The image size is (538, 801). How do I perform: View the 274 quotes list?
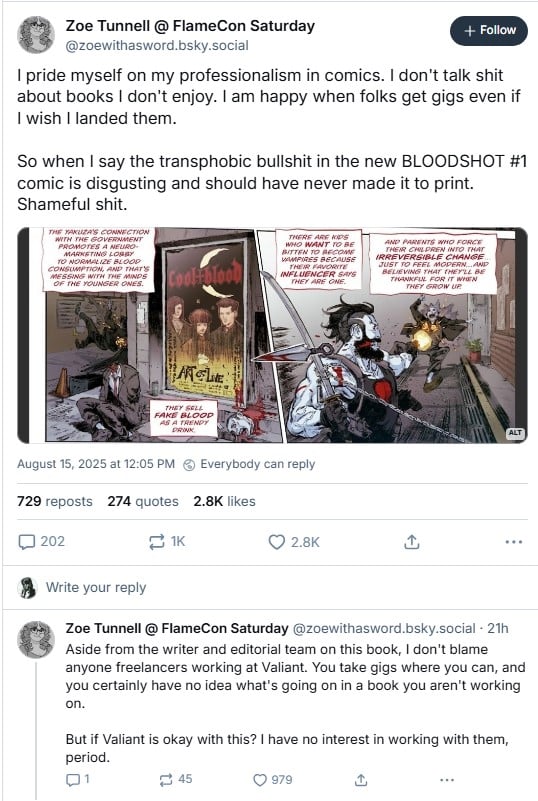coord(143,501)
